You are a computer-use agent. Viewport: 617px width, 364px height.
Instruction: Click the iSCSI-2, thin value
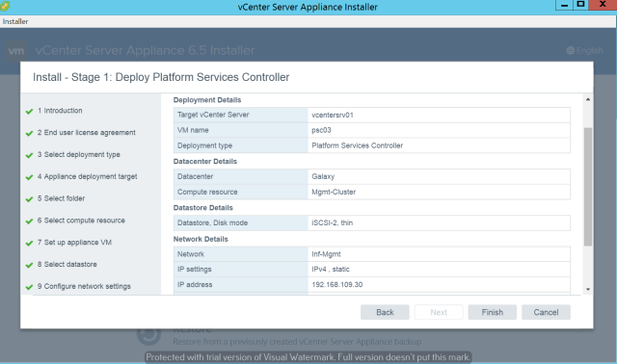click(x=332, y=222)
